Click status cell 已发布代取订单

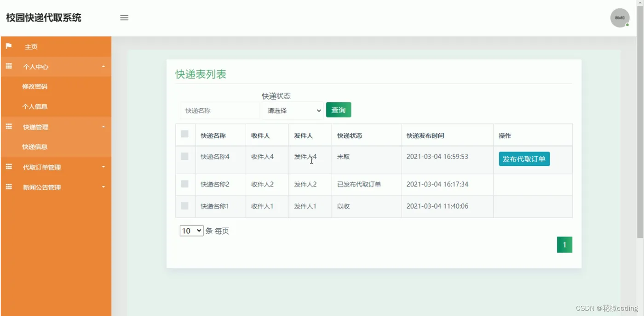[359, 184]
